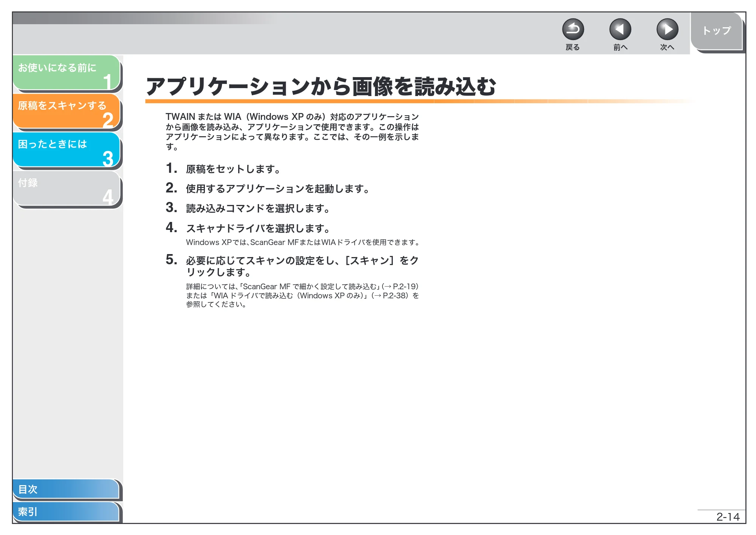The width and height of the screenshot is (756, 535).
Task: Go to the 索引 (index) button
Action: tap(66, 512)
